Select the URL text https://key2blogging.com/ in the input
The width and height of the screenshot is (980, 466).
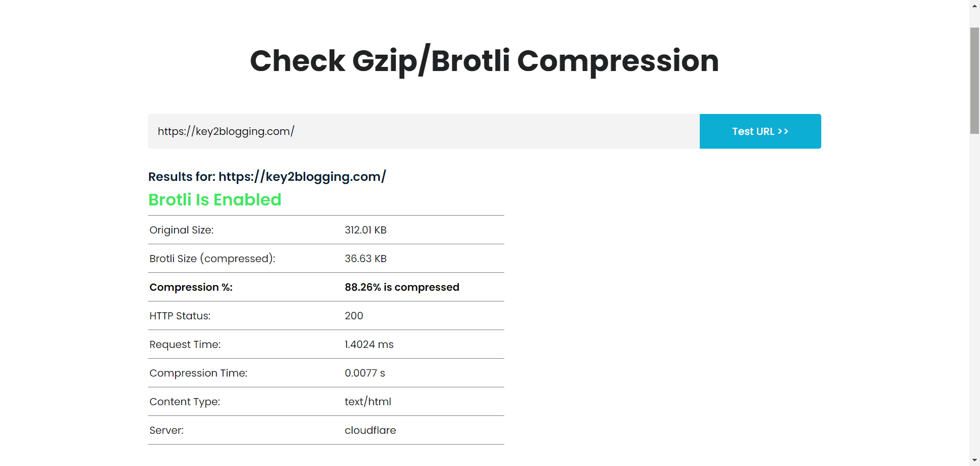[x=225, y=131]
